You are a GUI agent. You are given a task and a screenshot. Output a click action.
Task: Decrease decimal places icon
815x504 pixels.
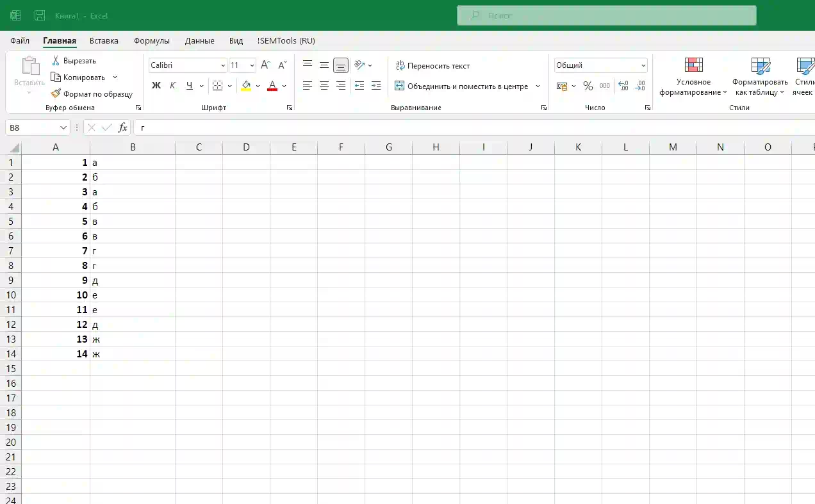coord(640,86)
